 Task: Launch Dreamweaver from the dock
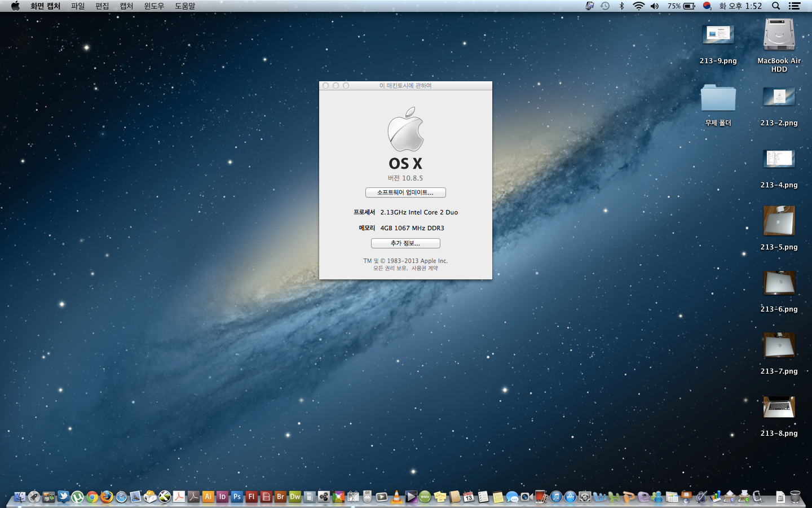(x=295, y=497)
